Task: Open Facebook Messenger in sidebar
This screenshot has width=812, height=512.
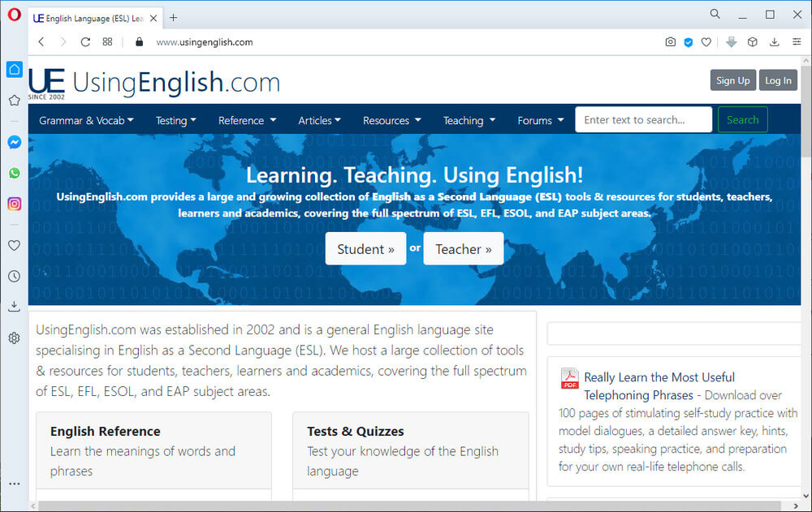Action: coord(15,142)
